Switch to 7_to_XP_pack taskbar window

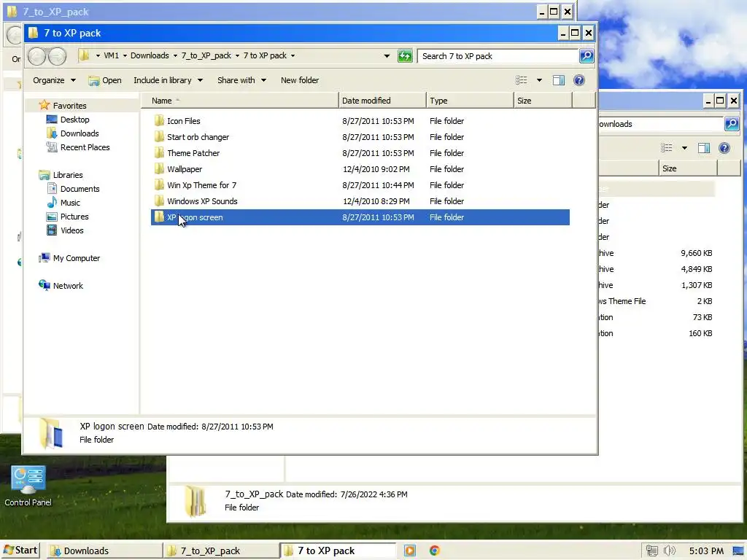point(222,551)
